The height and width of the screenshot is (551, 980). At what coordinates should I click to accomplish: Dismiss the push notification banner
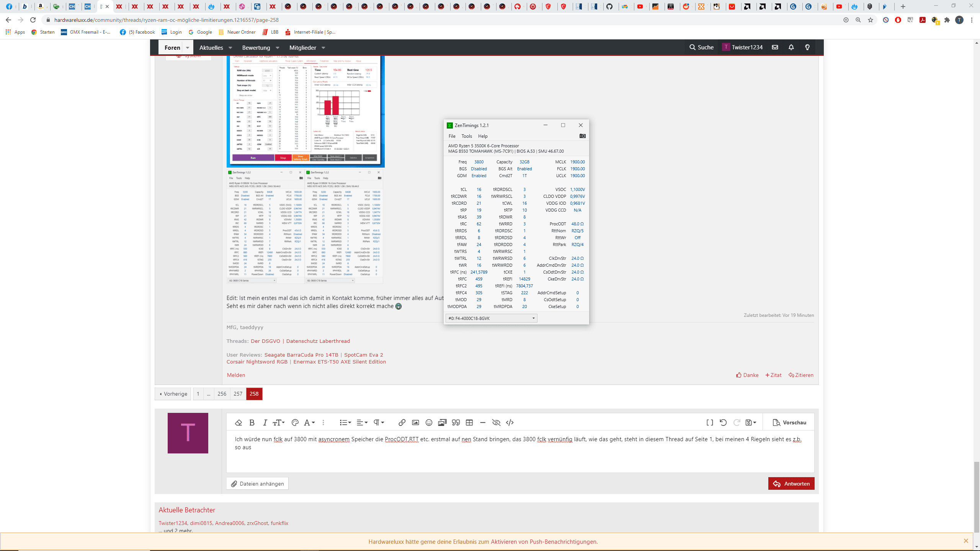(x=966, y=541)
